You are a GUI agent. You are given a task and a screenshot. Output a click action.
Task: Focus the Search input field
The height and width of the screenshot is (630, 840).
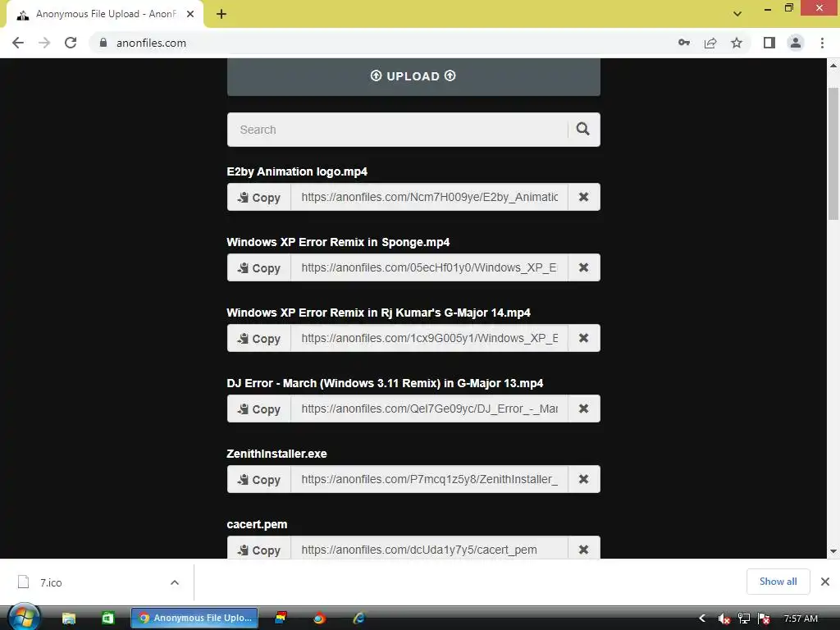click(397, 130)
